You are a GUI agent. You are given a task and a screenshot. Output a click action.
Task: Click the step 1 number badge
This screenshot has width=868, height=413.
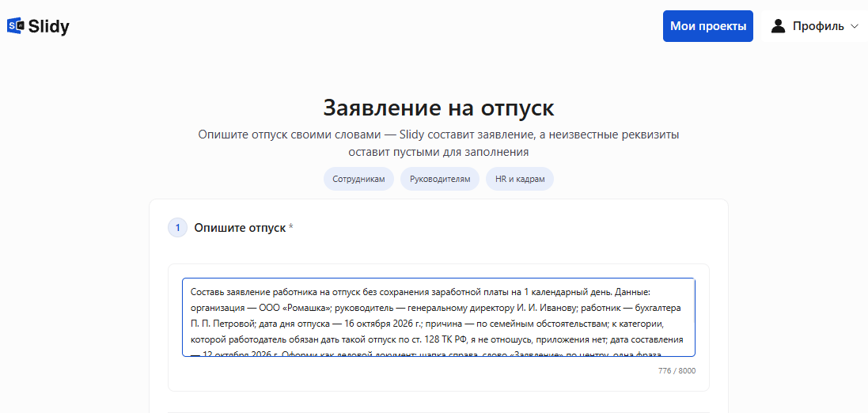click(x=178, y=228)
